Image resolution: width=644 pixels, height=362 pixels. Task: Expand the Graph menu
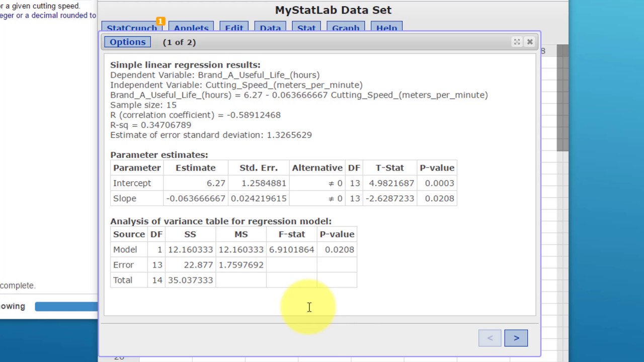[346, 28]
